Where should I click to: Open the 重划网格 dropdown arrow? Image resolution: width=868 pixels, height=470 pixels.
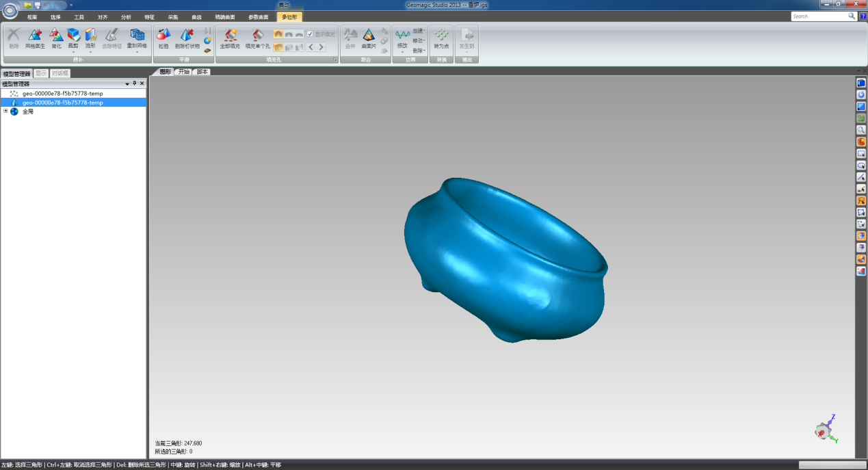(x=137, y=52)
